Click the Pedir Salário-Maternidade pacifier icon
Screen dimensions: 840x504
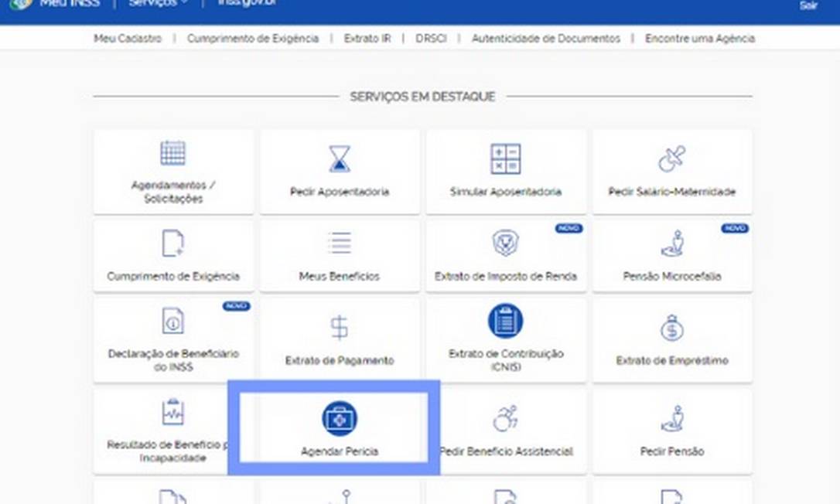(671, 158)
